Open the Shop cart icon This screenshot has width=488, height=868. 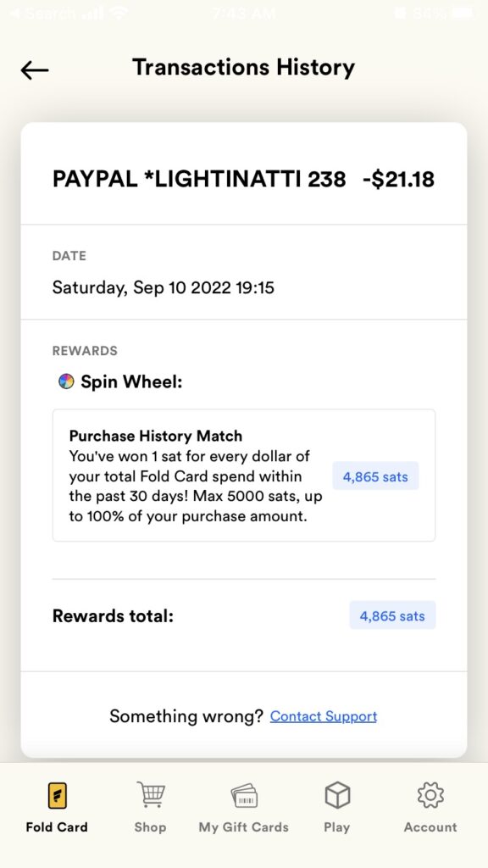coord(151,794)
